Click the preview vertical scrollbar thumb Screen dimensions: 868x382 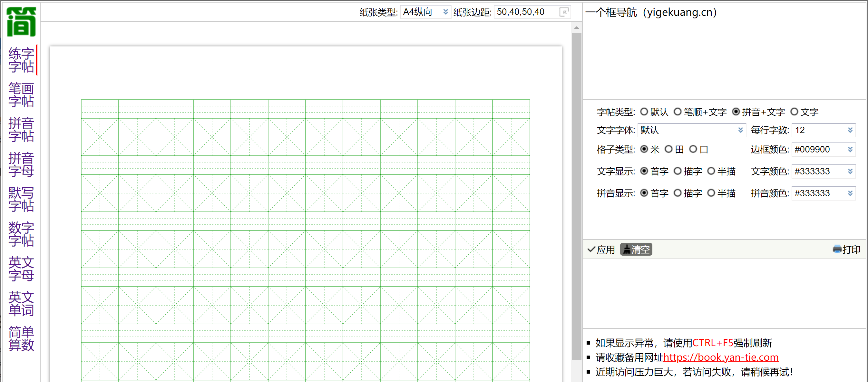pos(577,196)
